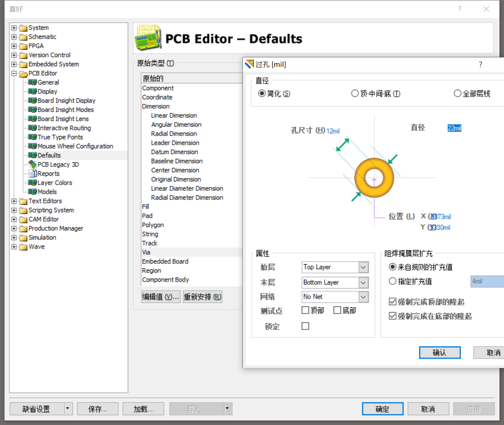Select the Pad primitive type
The height and width of the screenshot is (425, 504).
147,216
